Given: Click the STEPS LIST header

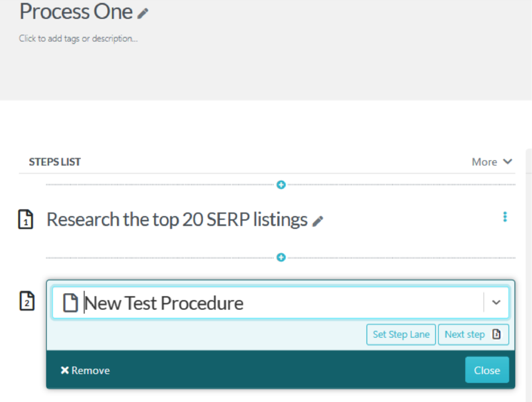Looking at the screenshot, I should 55,162.
